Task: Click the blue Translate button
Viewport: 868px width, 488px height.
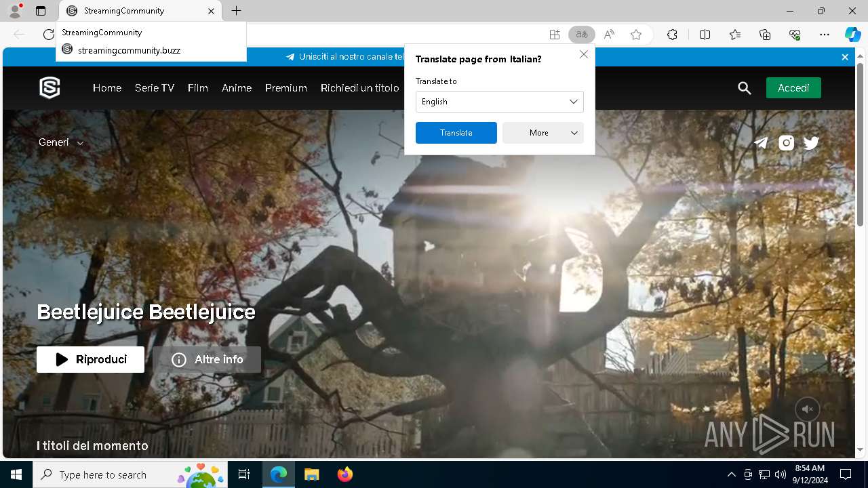Action: coord(456,133)
